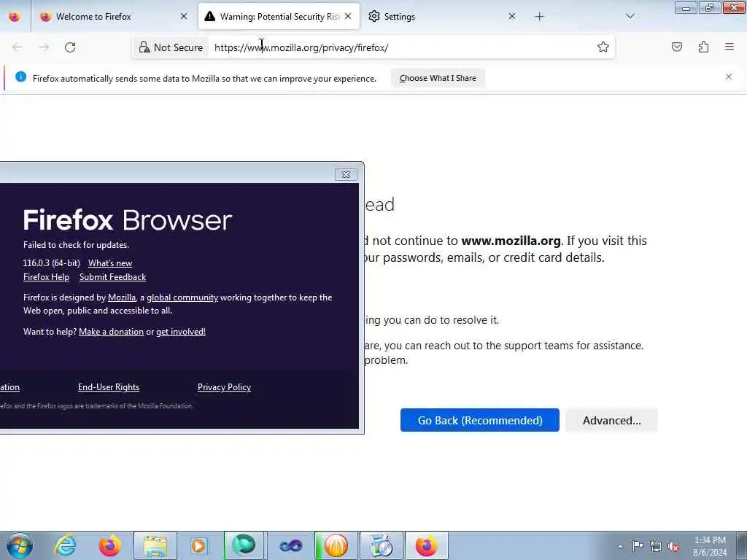The height and width of the screenshot is (560, 747).
Task: Open the Privacy Policy link
Action: [x=224, y=387]
